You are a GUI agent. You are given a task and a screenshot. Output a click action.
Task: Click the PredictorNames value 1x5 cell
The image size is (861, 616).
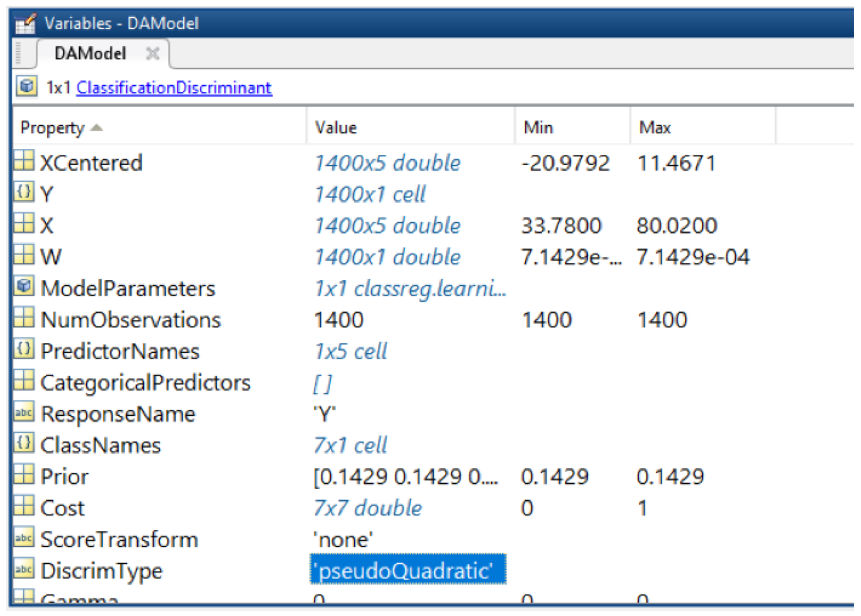click(x=351, y=350)
